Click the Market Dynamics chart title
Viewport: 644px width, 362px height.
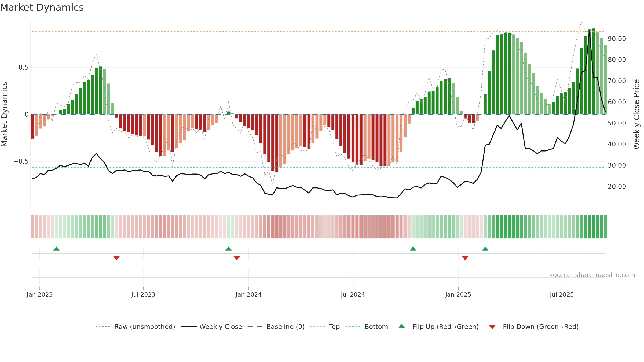click(42, 8)
